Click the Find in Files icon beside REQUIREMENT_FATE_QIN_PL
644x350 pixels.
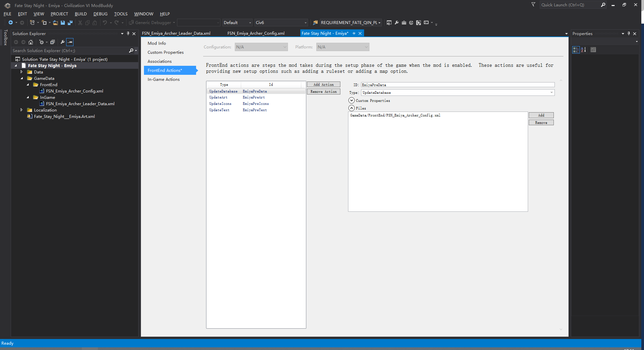tap(315, 23)
